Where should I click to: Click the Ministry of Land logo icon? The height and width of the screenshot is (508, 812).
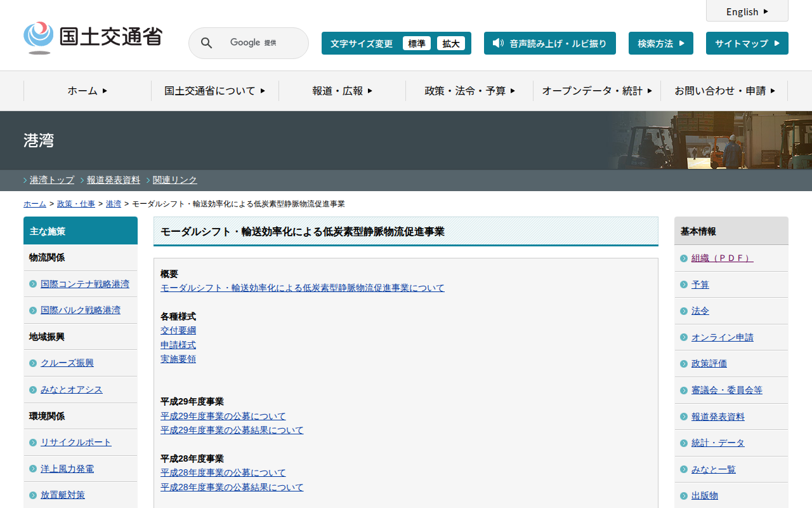tap(39, 37)
